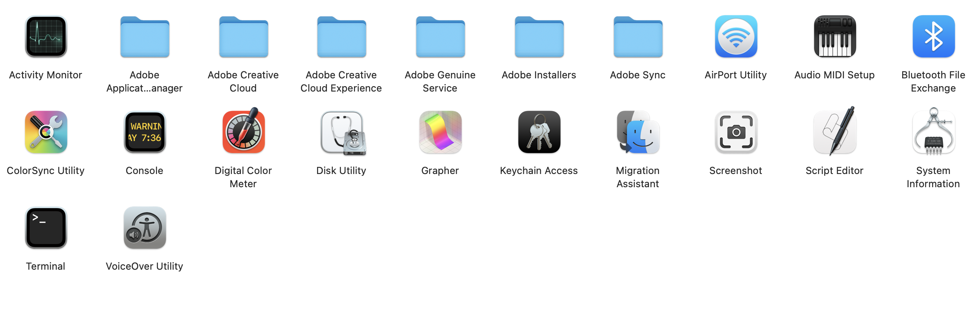Select the Keychain Access keys icon
Viewport: 980px width, 334px height.
pyautogui.click(x=539, y=132)
